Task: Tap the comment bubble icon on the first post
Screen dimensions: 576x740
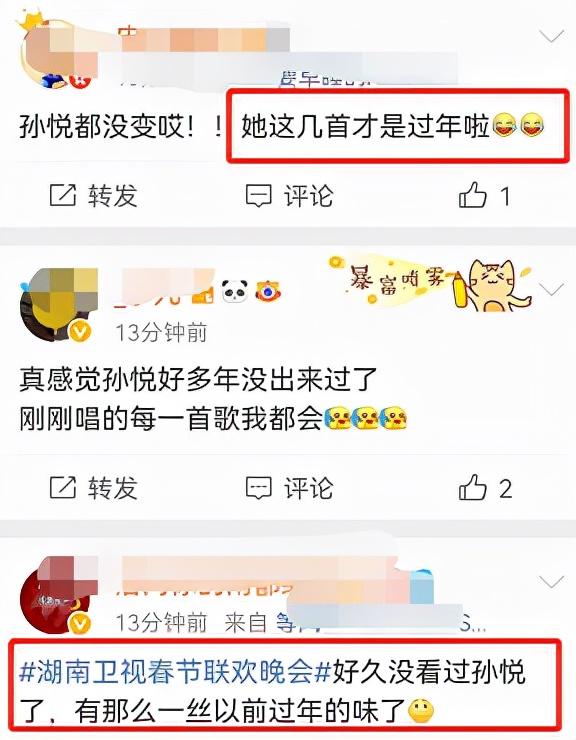Action: click(258, 196)
